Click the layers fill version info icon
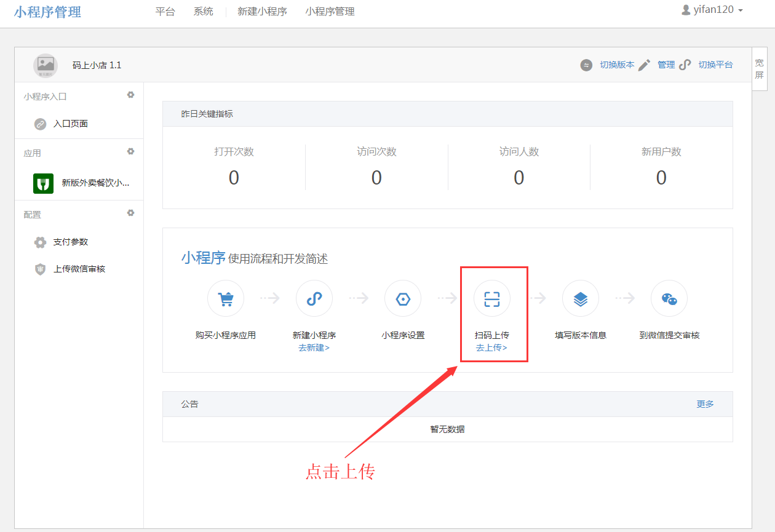Viewport: 775px width, 532px height. click(580, 299)
